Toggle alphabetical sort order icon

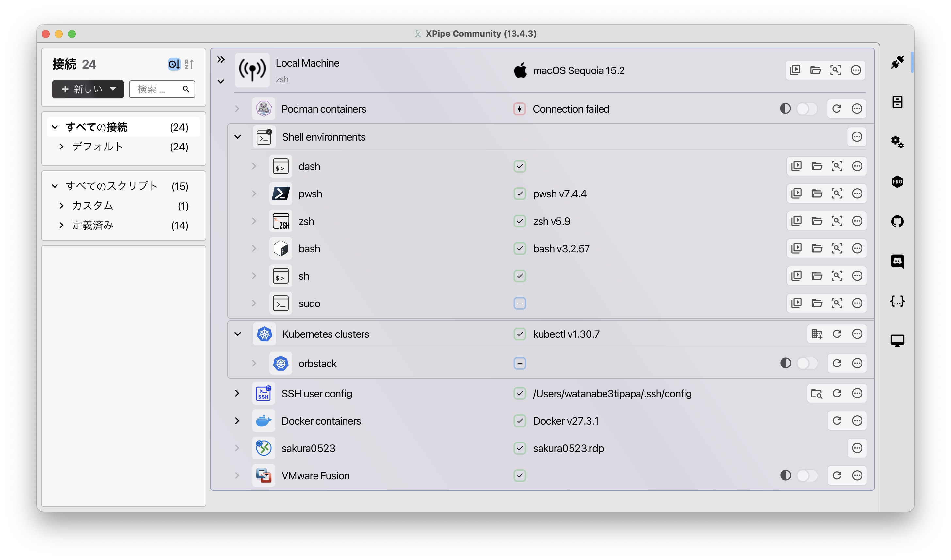click(x=189, y=64)
